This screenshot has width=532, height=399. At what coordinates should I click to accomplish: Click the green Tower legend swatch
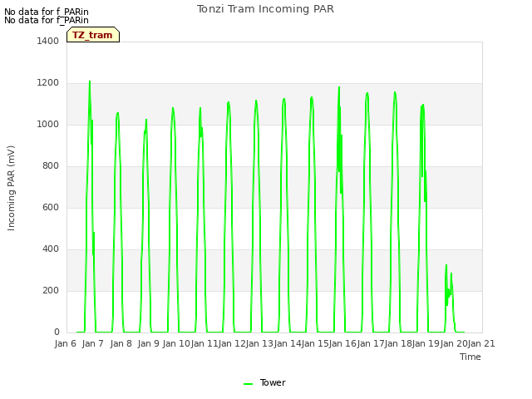(248, 384)
